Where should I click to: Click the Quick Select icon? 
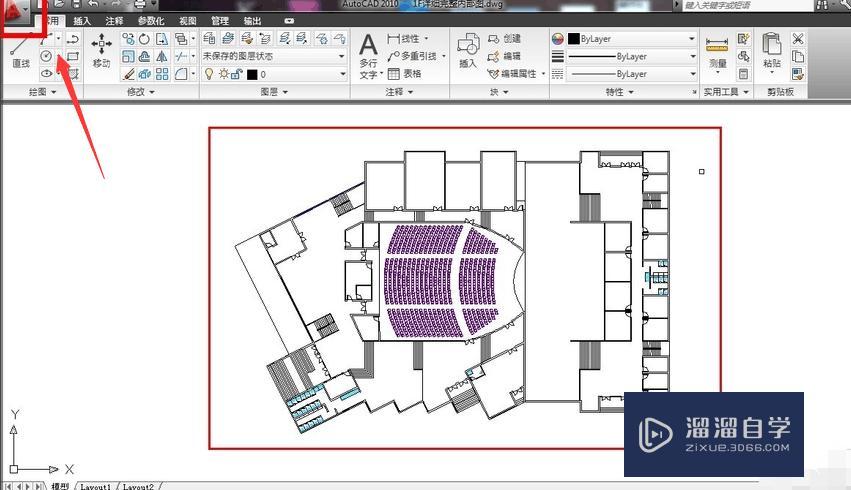pos(743,39)
